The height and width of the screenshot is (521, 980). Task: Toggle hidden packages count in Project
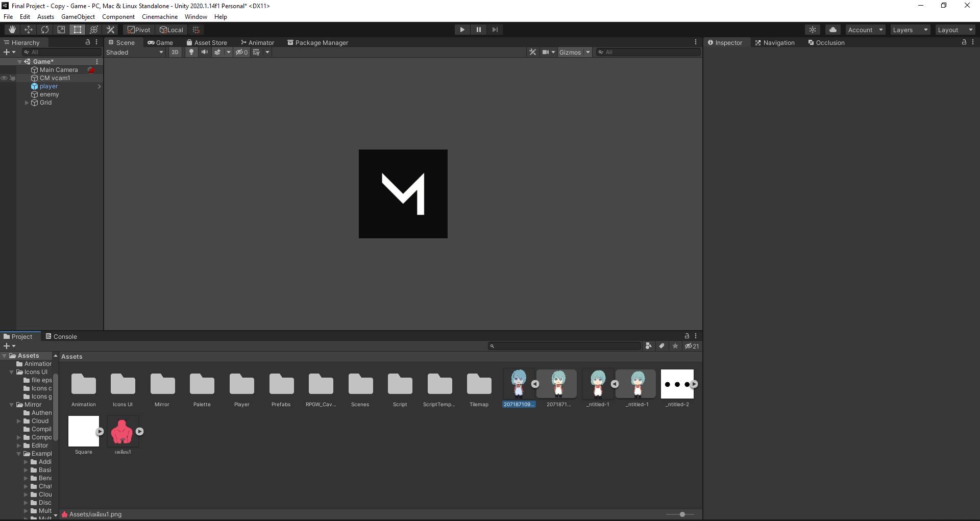[x=692, y=346]
